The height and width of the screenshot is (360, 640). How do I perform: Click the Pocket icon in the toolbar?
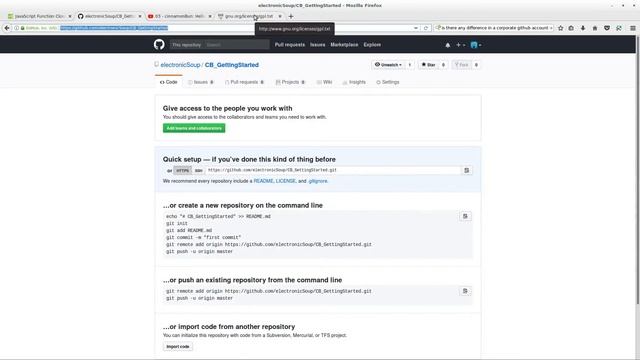(x=607, y=28)
